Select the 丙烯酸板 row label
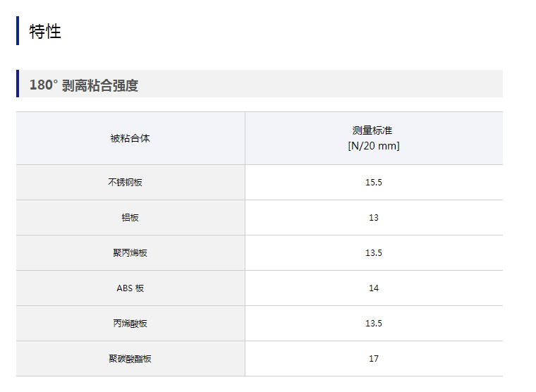536x392 pixels. (x=130, y=323)
